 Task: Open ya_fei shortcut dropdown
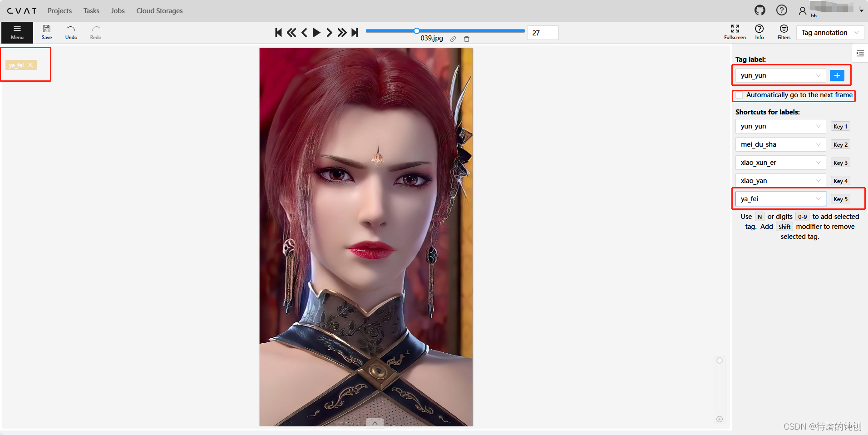(780, 199)
